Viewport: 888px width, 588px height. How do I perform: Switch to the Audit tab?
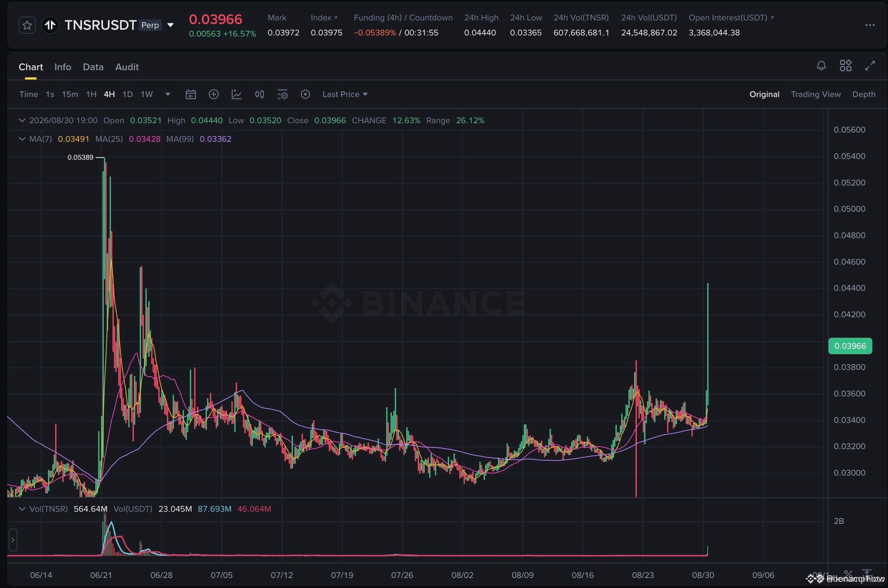[x=127, y=67]
